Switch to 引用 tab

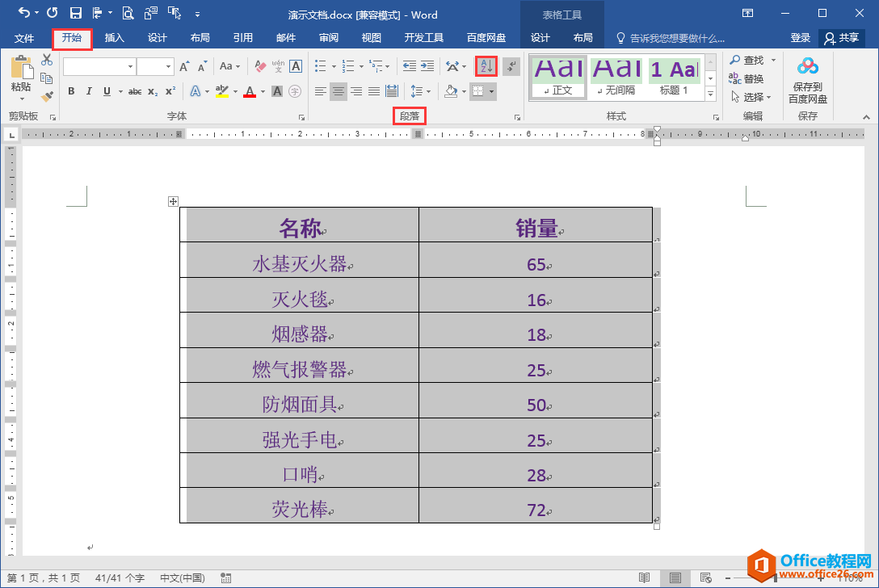[242, 38]
